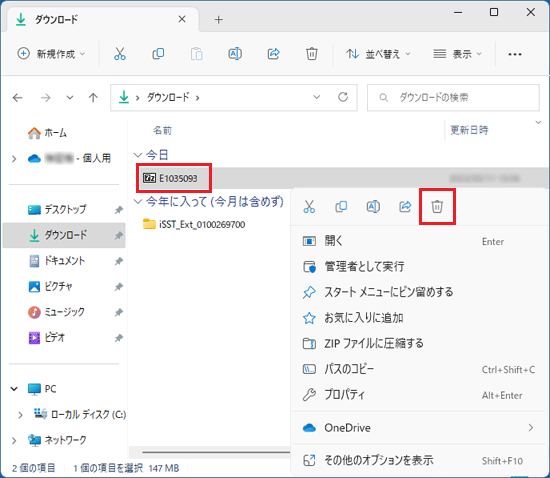The height and width of the screenshot is (478, 550).
Task: Go back using the left arrow
Action: point(18,97)
